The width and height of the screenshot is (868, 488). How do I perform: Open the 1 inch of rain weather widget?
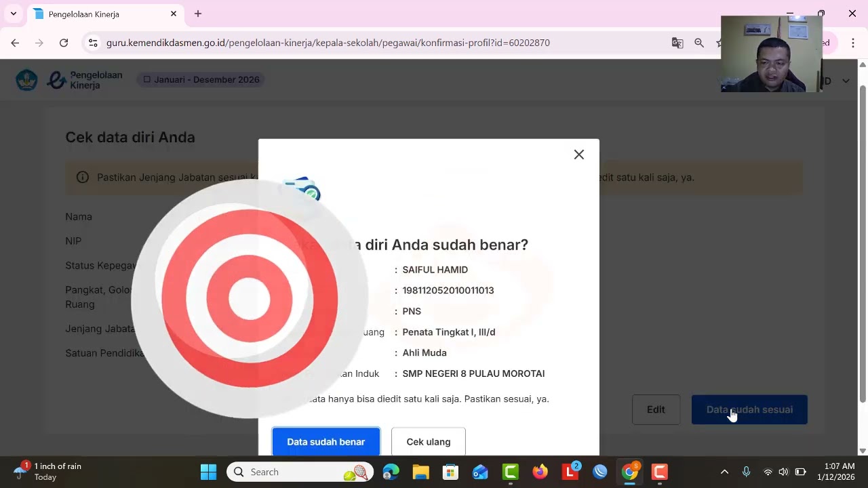coord(47,472)
